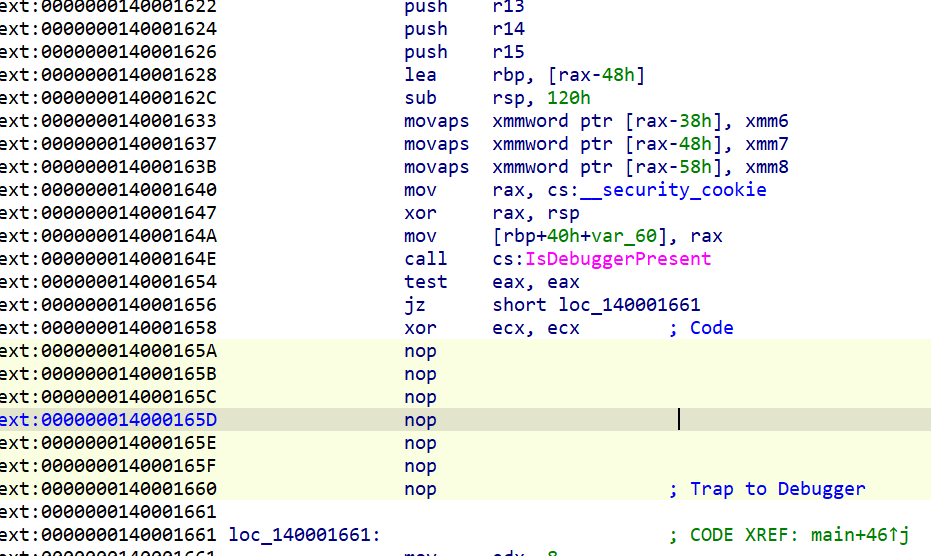This screenshot has width=931, height=556.
Task: Select the loc_140001661: label definition
Action: pyautogui.click(x=304, y=535)
